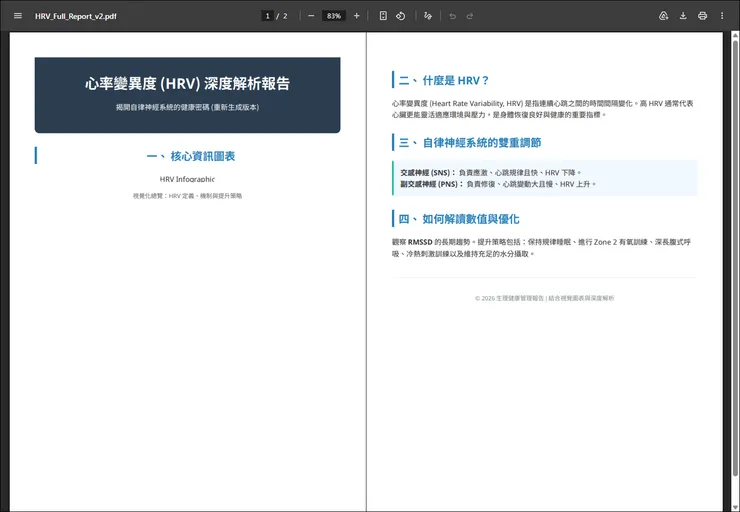
Task: Click the scrollbar up arrow
Action: click(x=735, y=35)
